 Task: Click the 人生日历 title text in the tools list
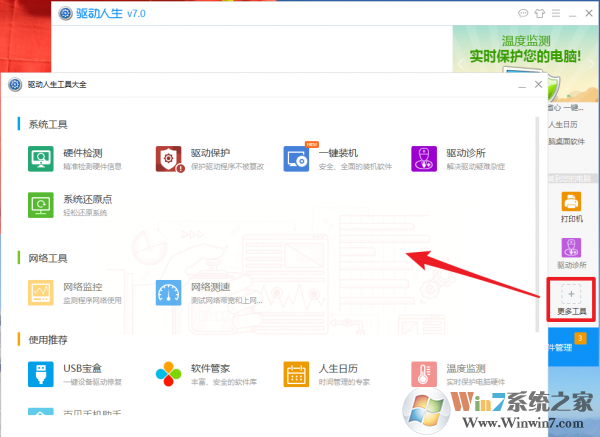[x=338, y=369]
